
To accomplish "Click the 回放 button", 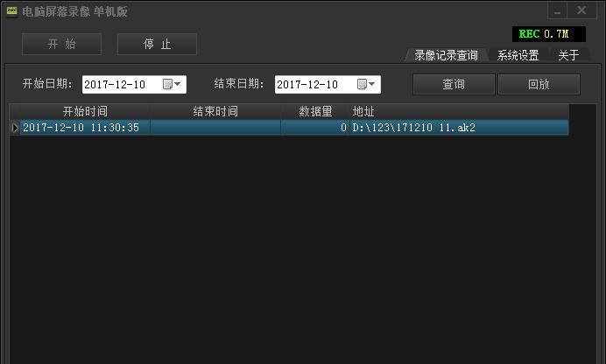I will [x=539, y=84].
